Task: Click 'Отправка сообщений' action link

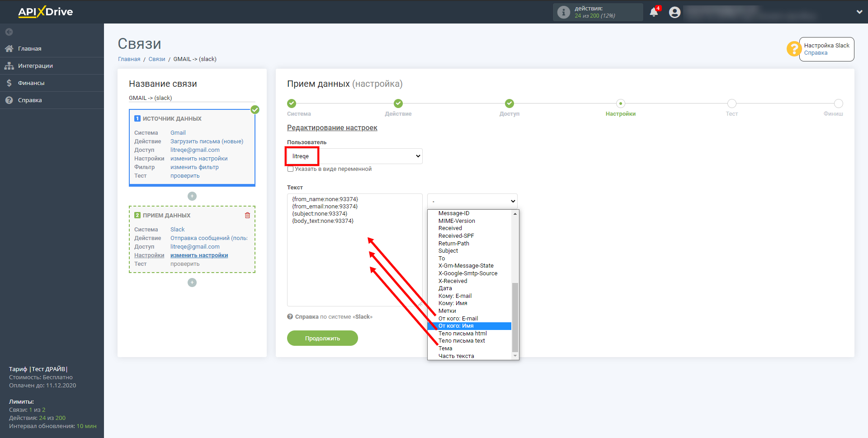Action: coord(209,238)
